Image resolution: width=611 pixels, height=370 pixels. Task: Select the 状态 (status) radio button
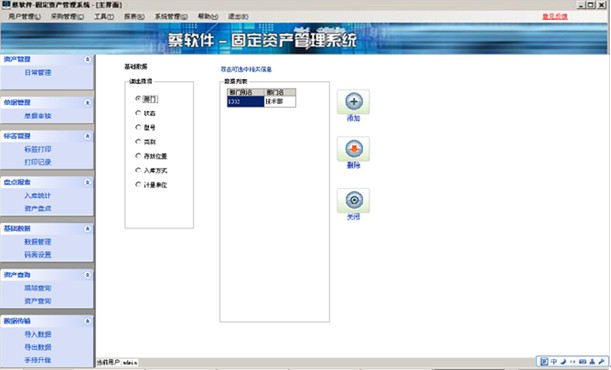[138, 113]
